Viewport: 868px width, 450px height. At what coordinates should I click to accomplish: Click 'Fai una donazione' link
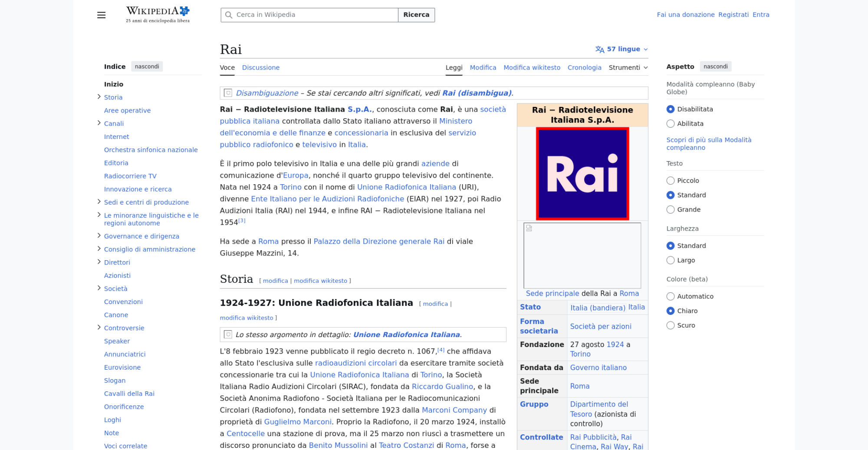[x=685, y=15]
